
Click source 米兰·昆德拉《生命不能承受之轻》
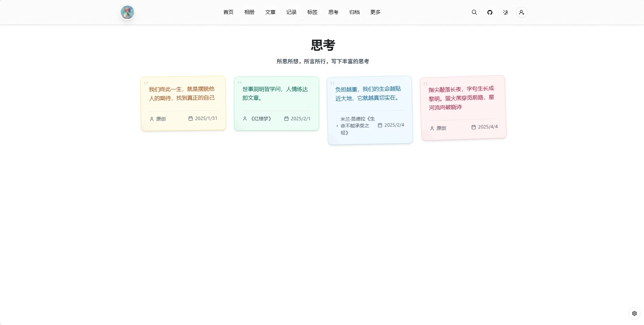[357, 126]
